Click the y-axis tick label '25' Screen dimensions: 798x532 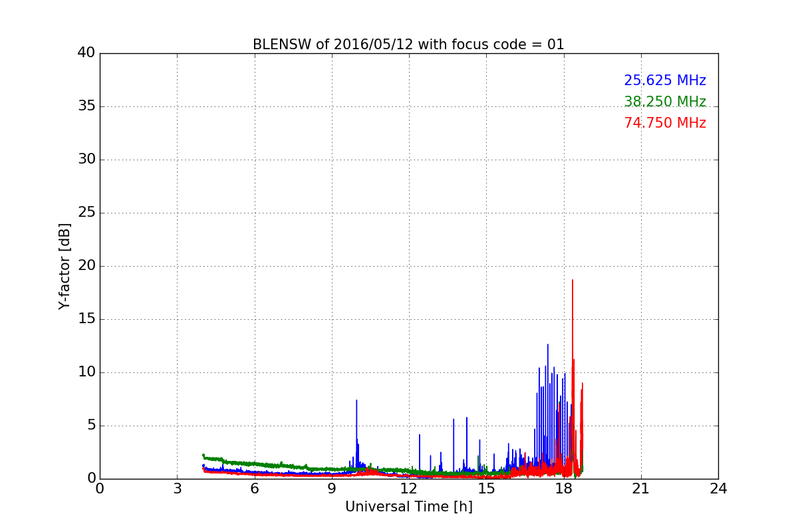(86, 213)
